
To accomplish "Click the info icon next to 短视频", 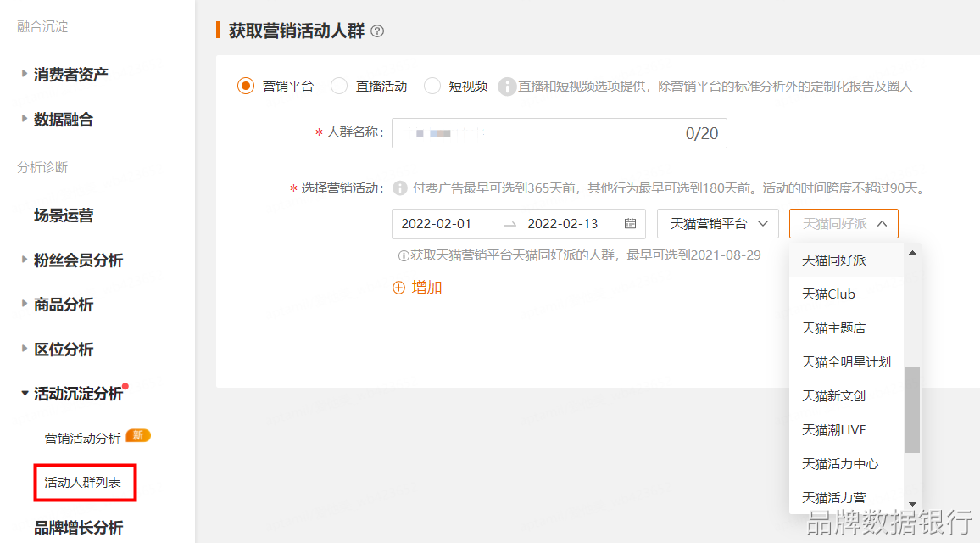I will [506, 87].
